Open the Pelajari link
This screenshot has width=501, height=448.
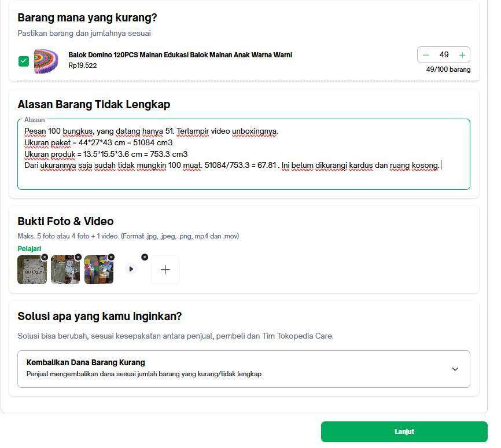30,248
